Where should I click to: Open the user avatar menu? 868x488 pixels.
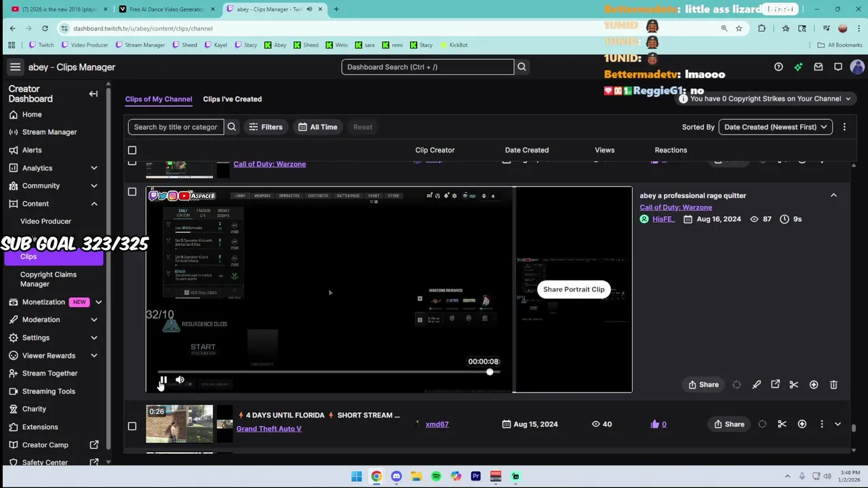(x=857, y=67)
